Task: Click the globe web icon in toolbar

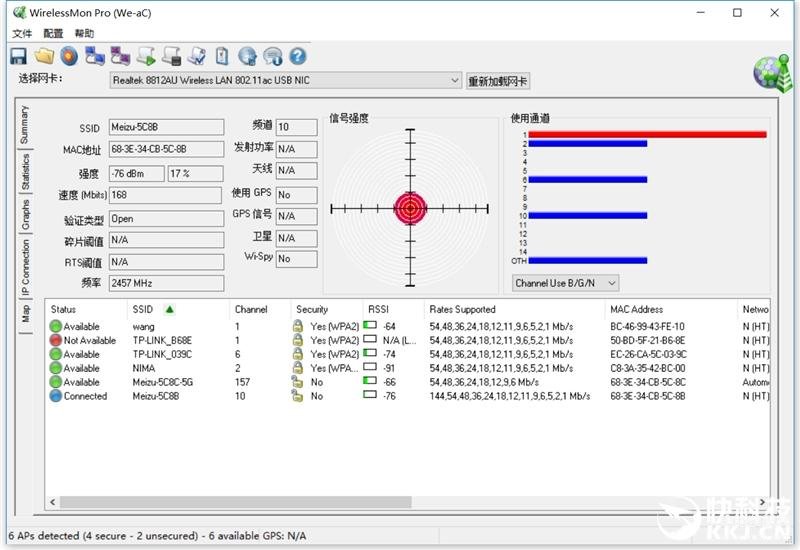Action: tap(247, 56)
